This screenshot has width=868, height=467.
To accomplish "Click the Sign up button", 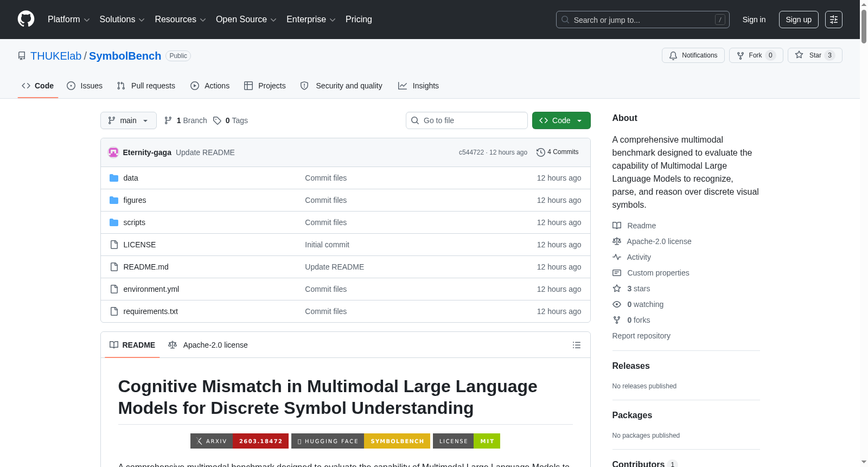I will coord(799,20).
